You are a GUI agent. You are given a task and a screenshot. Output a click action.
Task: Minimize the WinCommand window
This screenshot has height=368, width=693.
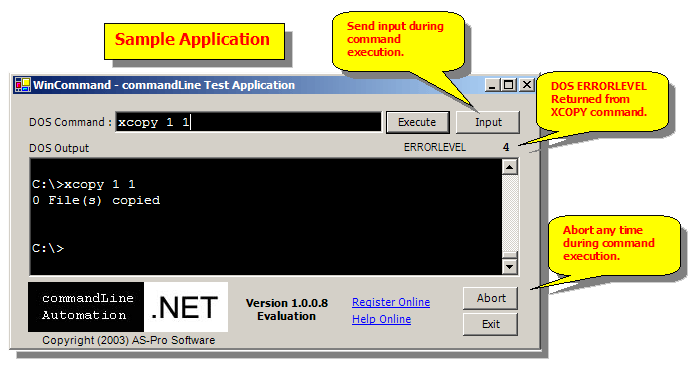tap(492, 84)
